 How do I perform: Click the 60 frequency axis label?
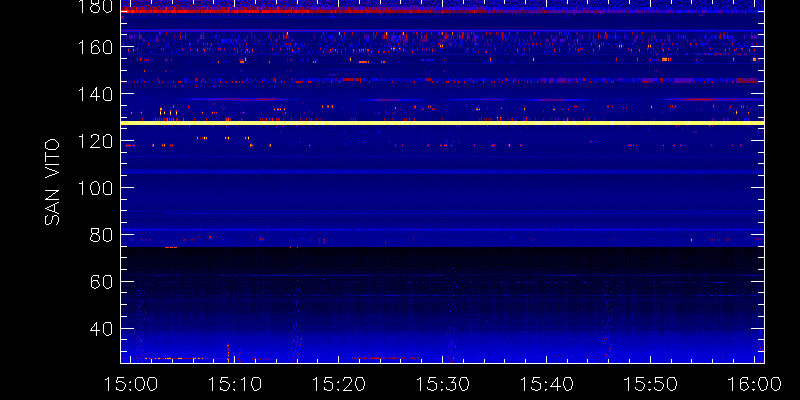(x=101, y=282)
